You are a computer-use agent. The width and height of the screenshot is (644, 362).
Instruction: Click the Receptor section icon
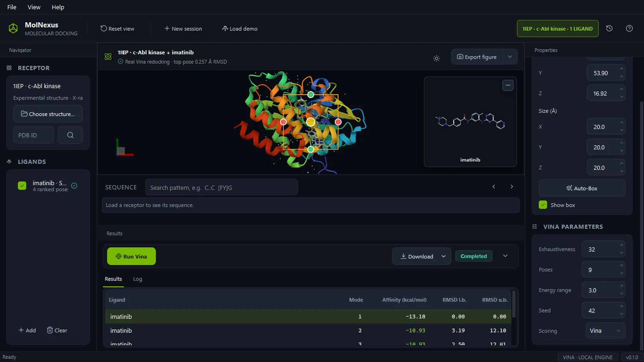coord(9,68)
